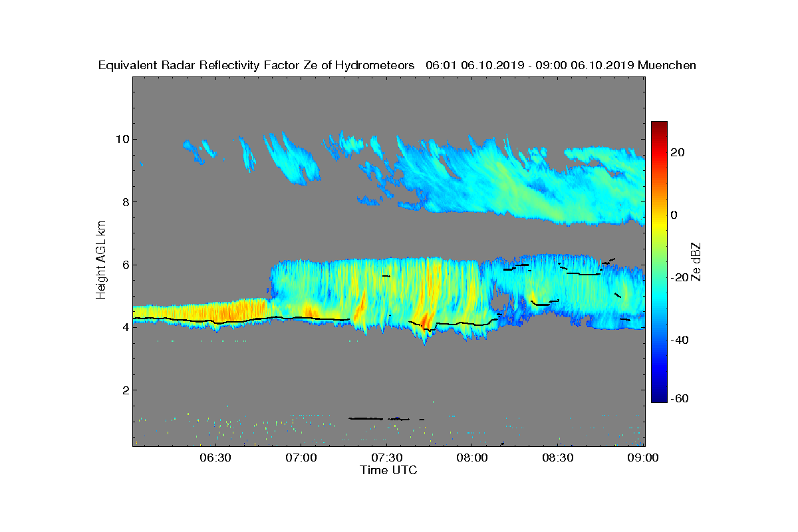The image size is (798, 532).
Task: Click the 08:30 time tick label
Action: click(559, 458)
